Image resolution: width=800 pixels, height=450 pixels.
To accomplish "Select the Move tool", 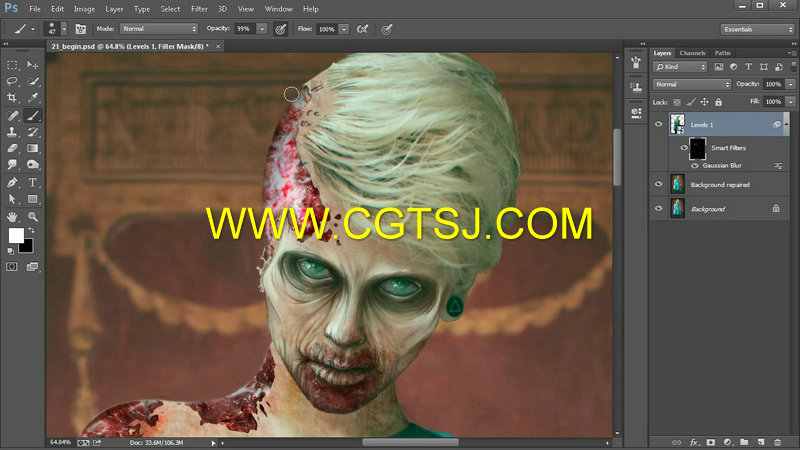I will click(33, 65).
